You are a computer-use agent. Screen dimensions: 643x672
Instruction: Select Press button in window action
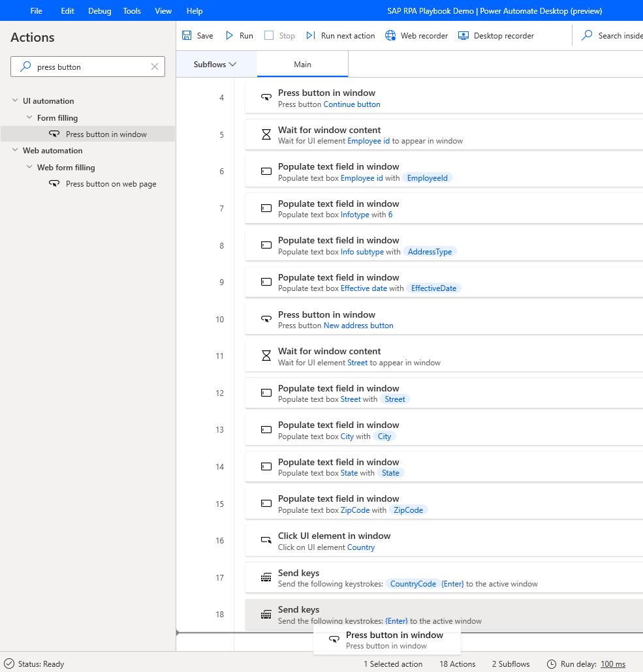(x=88, y=134)
